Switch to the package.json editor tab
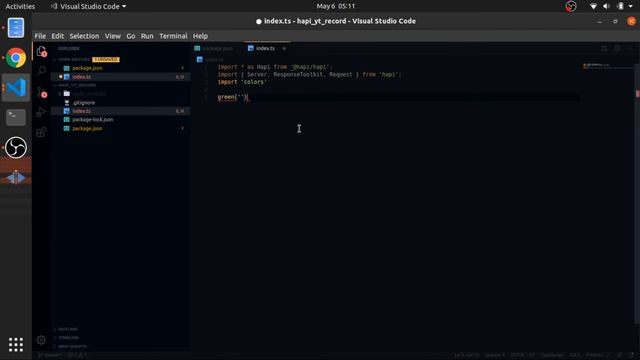Viewport: 640px width, 360px height. click(x=217, y=49)
